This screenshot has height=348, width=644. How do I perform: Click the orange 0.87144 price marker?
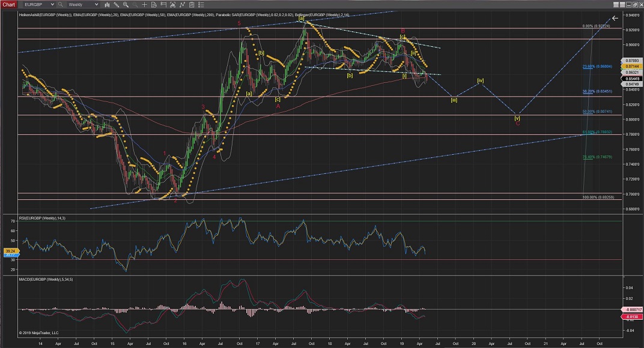click(x=632, y=67)
